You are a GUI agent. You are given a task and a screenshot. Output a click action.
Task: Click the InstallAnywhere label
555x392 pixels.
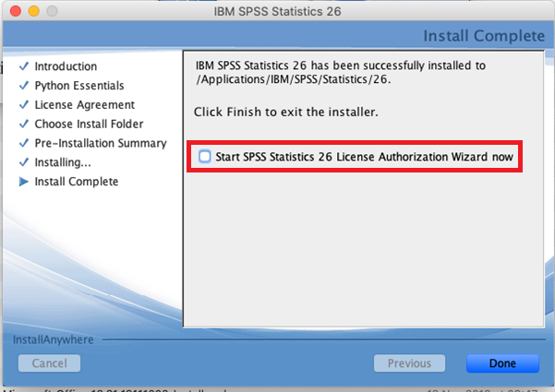pyautogui.click(x=53, y=339)
